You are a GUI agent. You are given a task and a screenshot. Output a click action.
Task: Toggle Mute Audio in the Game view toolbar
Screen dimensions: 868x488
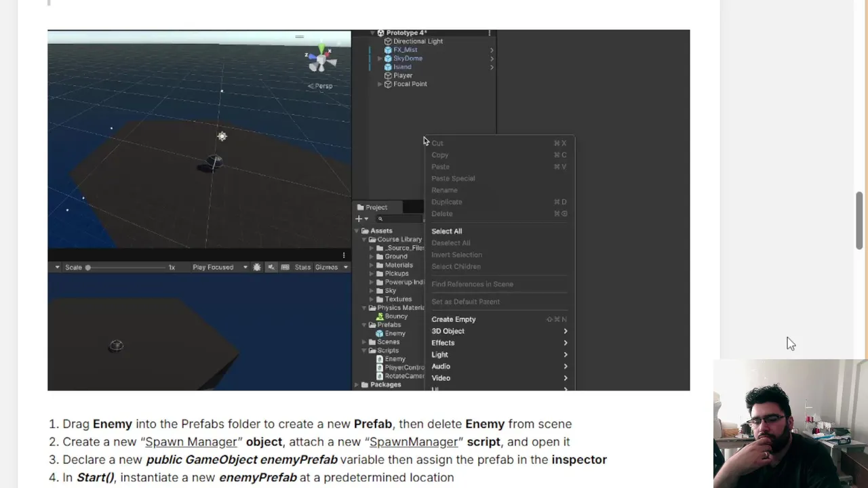pos(271,268)
